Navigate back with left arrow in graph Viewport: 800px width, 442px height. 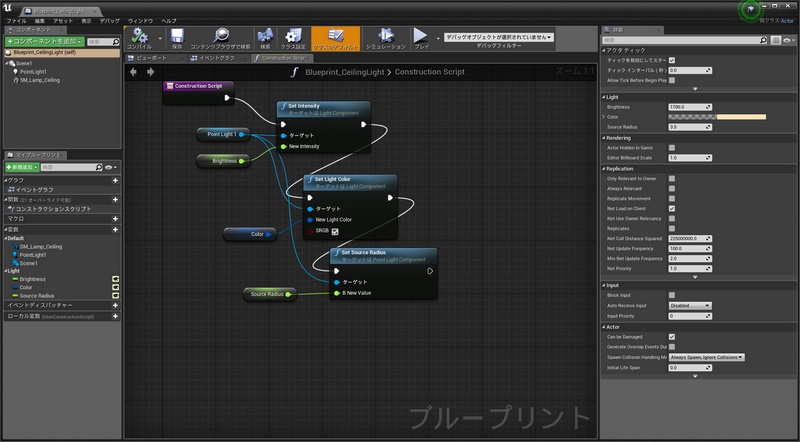[134, 72]
